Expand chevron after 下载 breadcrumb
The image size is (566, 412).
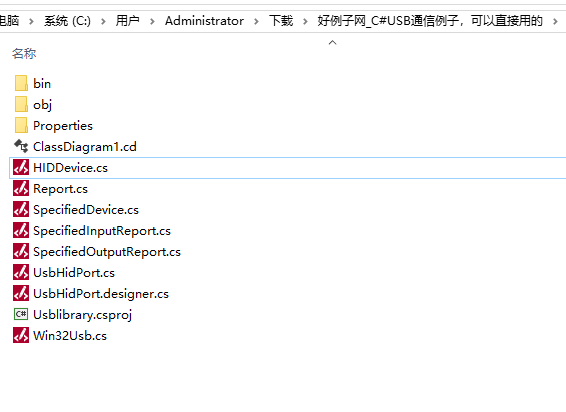tap(305, 22)
